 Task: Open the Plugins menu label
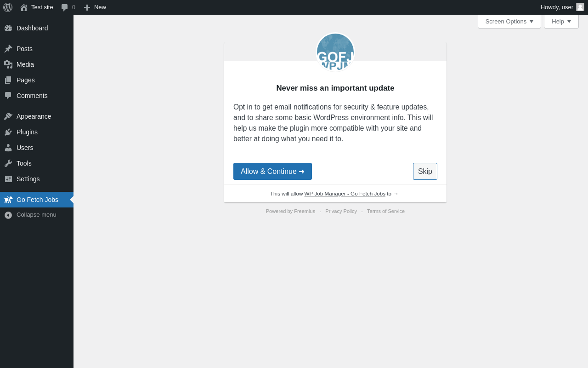click(x=27, y=132)
